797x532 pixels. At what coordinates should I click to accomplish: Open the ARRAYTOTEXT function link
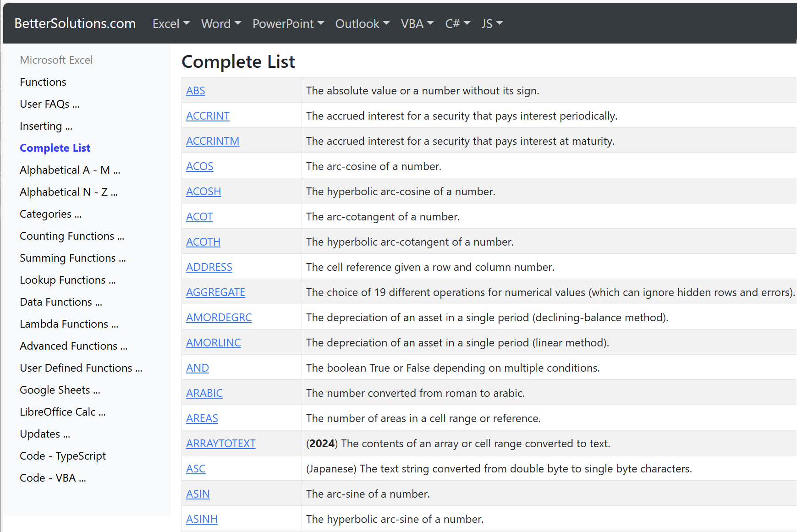pos(221,444)
